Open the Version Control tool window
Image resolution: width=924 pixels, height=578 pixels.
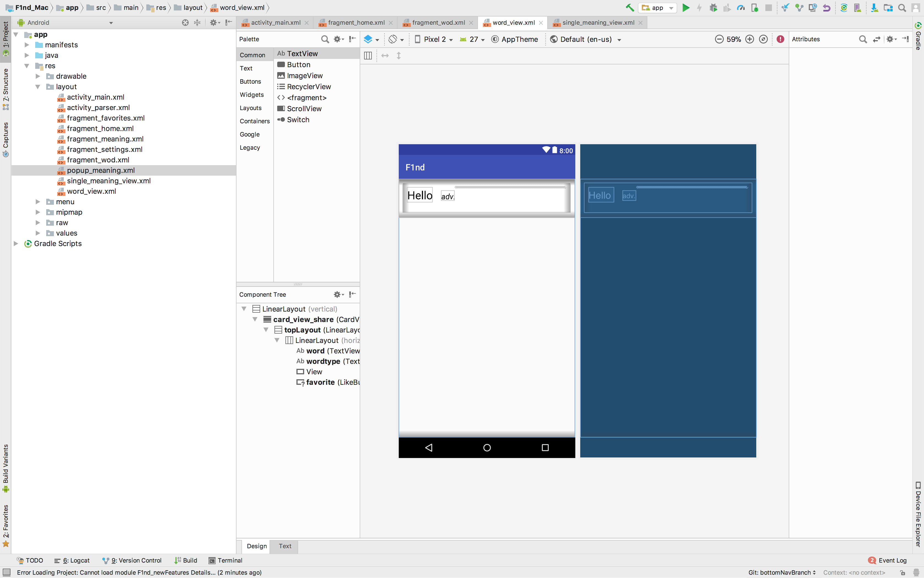(132, 560)
